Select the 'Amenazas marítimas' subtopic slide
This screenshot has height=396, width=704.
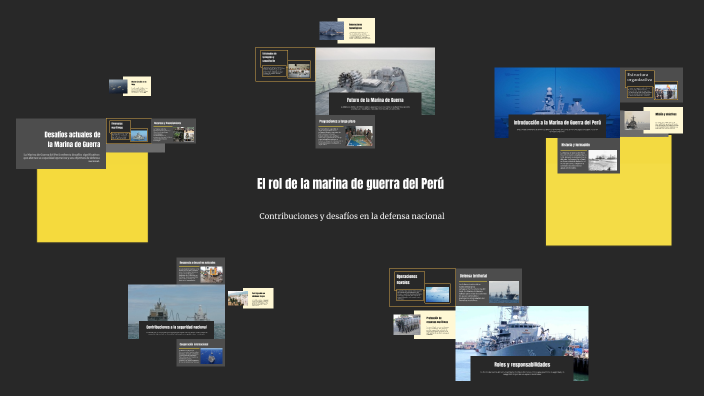pos(129,131)
